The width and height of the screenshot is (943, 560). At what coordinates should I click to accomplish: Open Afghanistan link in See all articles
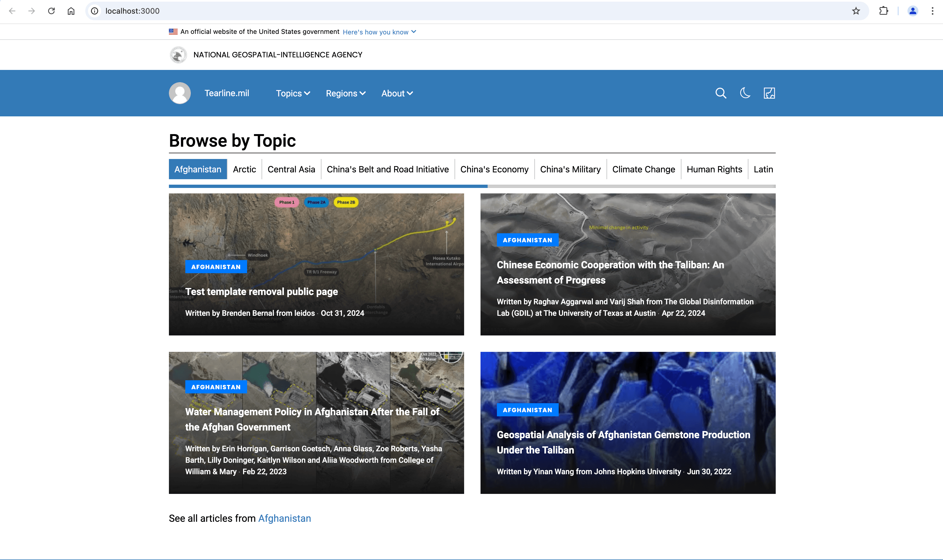point(284,518)
